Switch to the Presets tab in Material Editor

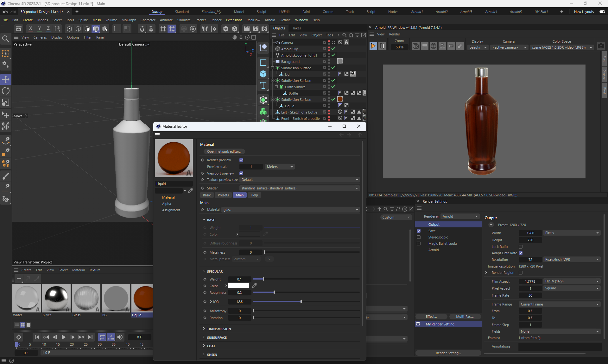coord(223,195)
